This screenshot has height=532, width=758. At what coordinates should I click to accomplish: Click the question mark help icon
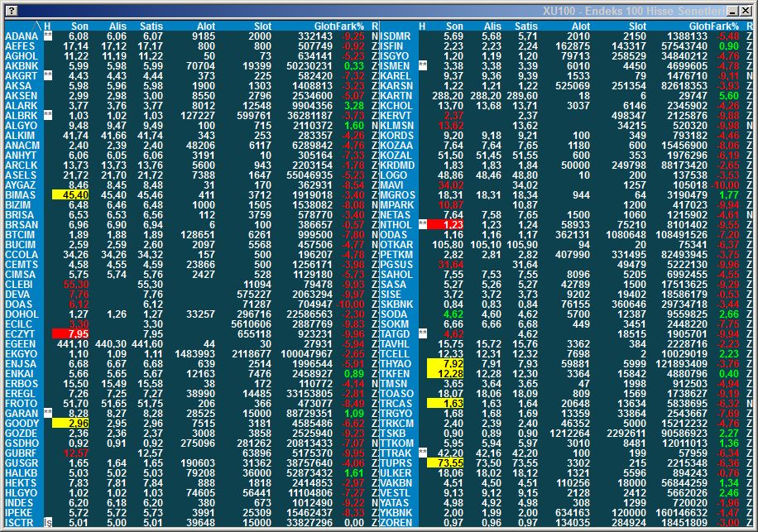(x=12, y=11)
